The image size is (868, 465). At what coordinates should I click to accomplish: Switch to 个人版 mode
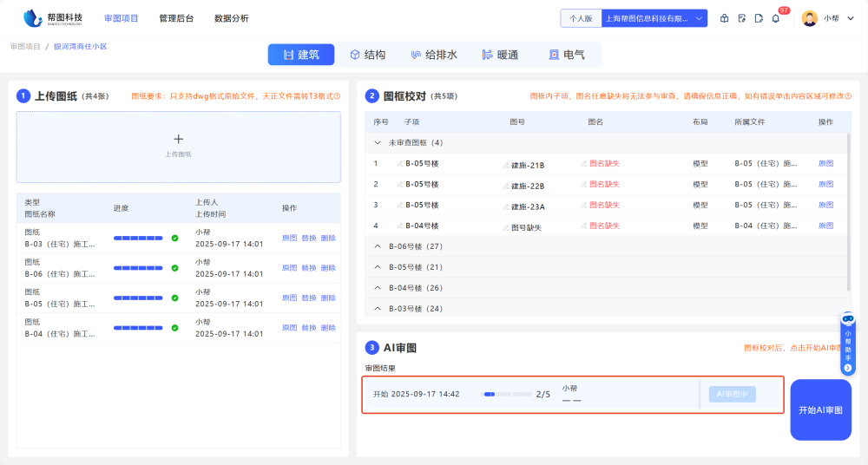(x=580, y=18)
